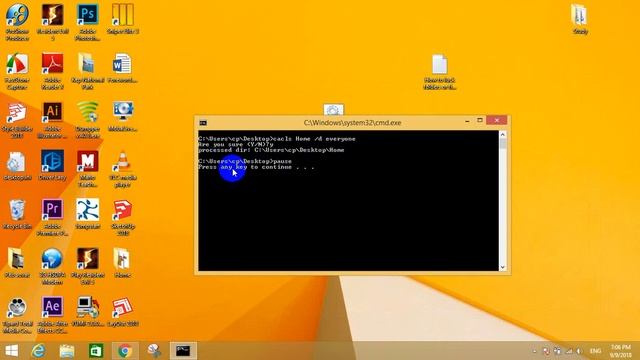
Task: Select the blue cube Cheat Engine-style icon
Action: coord(52,161)
